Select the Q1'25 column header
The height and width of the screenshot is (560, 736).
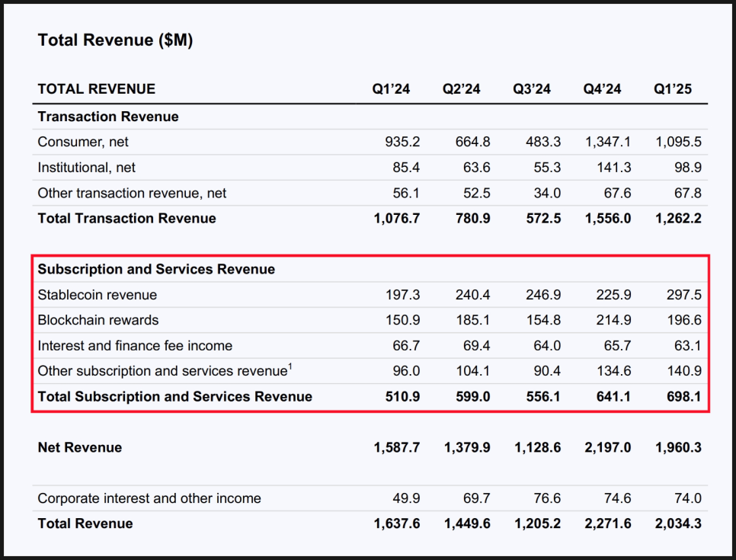click(673, 89)
